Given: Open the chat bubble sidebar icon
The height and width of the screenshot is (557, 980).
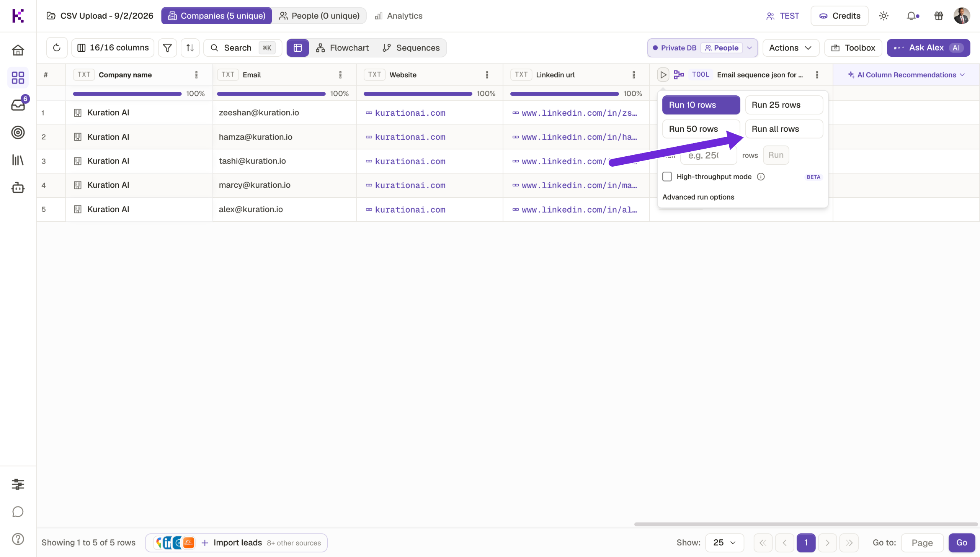Looking at the screenshot, I should 18,512.
